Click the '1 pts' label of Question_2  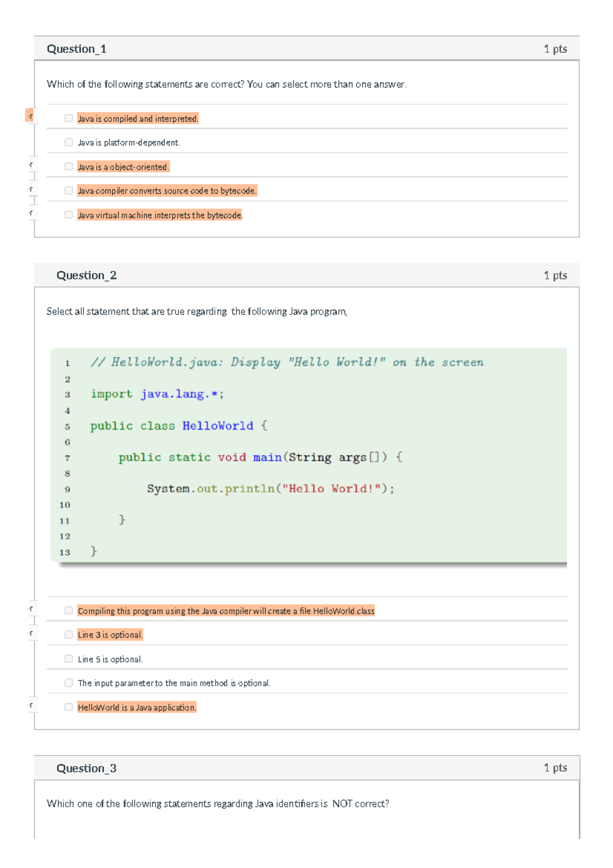pyautogui.click(x=555, y=276)
